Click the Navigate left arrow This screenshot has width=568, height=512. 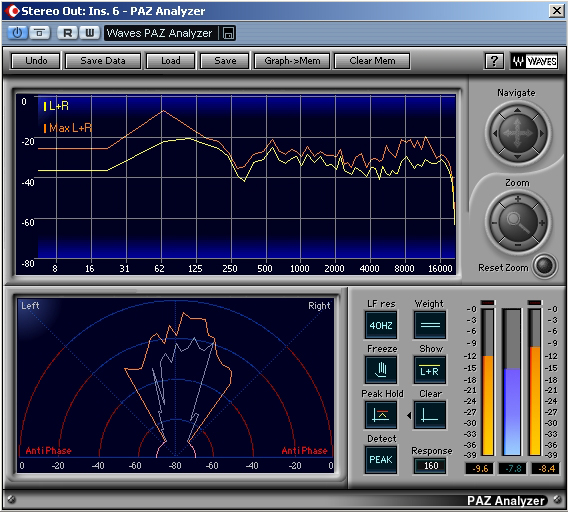[x=495, y=133]
